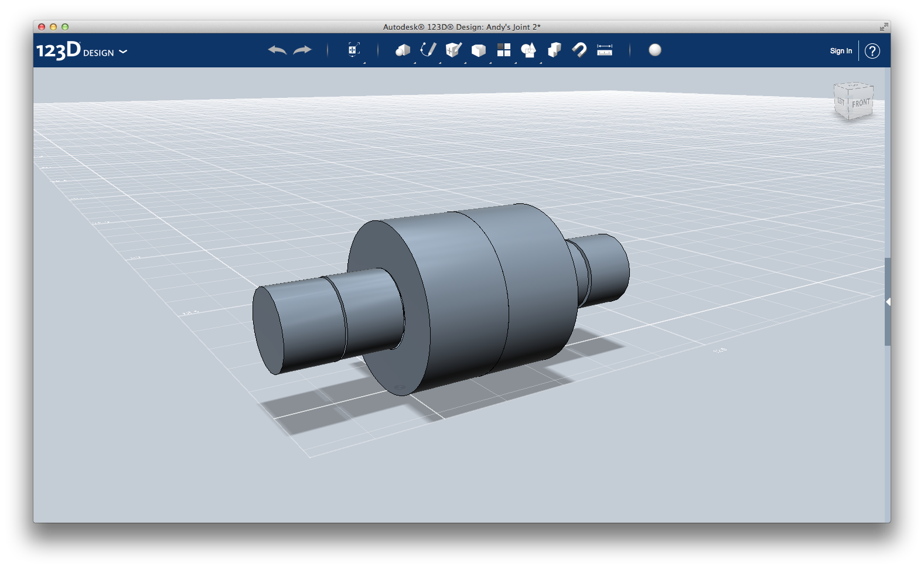The width and height of the screenshot is (924, 569).
Task: Open the Pattern tool
Action: pyautogui.click(x=504, y=50)
